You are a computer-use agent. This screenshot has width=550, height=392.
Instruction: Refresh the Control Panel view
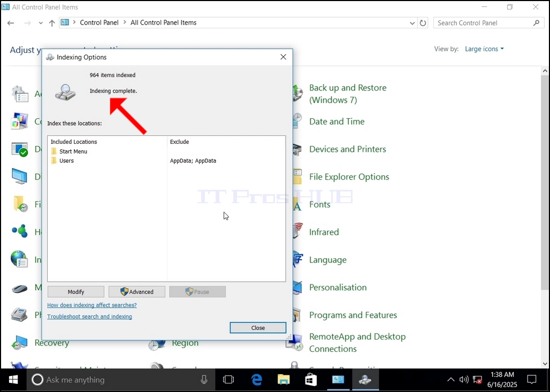coord(423,23)
